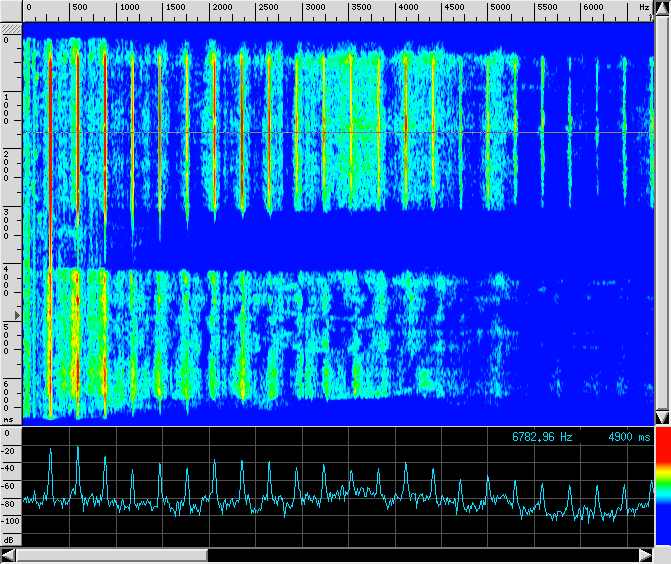
Task: Click the 6782.96 Hz cursor readout
Action: point(543,438)
